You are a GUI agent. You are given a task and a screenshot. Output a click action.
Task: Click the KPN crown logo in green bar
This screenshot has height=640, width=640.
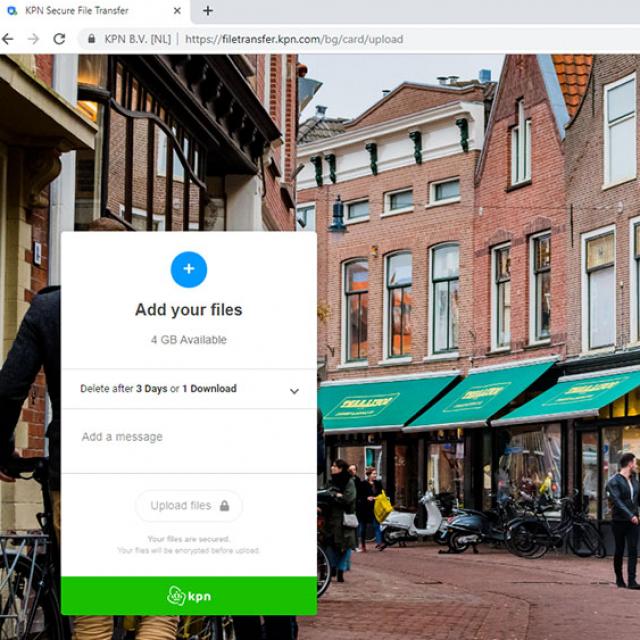[x=176, y=596]
